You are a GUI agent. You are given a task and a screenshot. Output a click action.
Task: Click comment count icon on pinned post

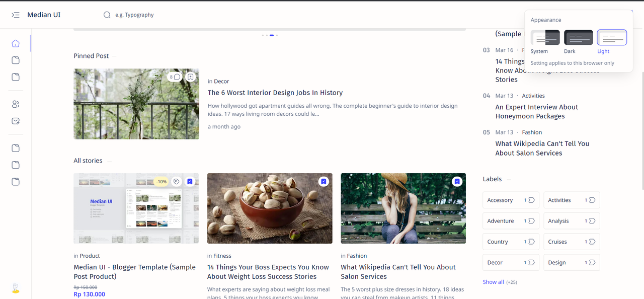click(x=175, y=77)
